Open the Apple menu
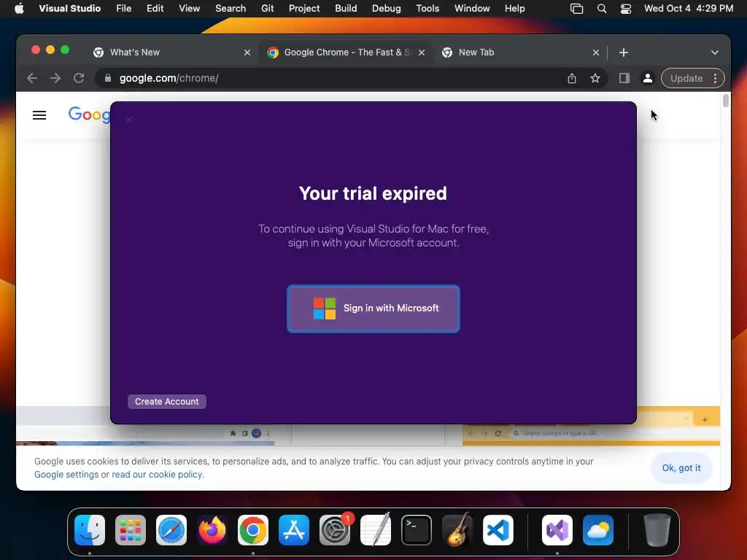The width and height of the screenshot is (747, 560). (x=19, y=9)
